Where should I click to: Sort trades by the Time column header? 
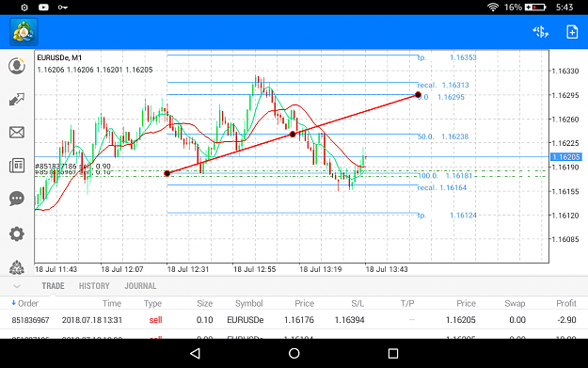tap(112, 303)
